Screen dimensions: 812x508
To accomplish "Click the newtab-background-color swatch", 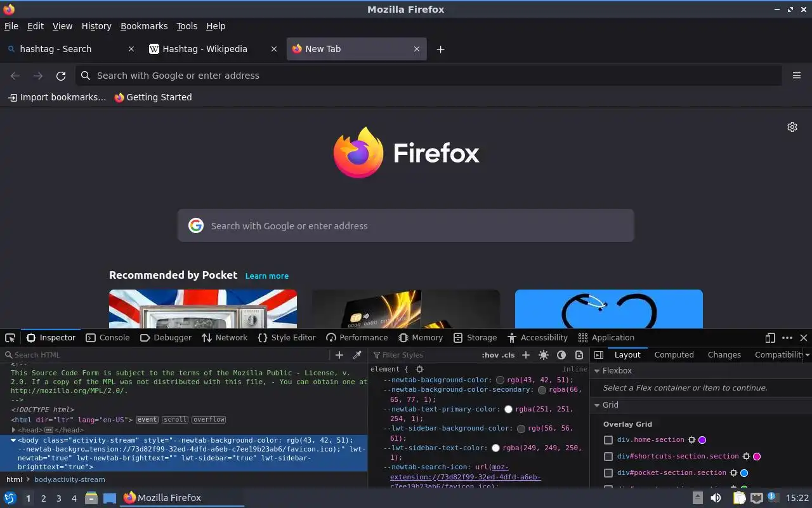I will [x=501, y=380].
